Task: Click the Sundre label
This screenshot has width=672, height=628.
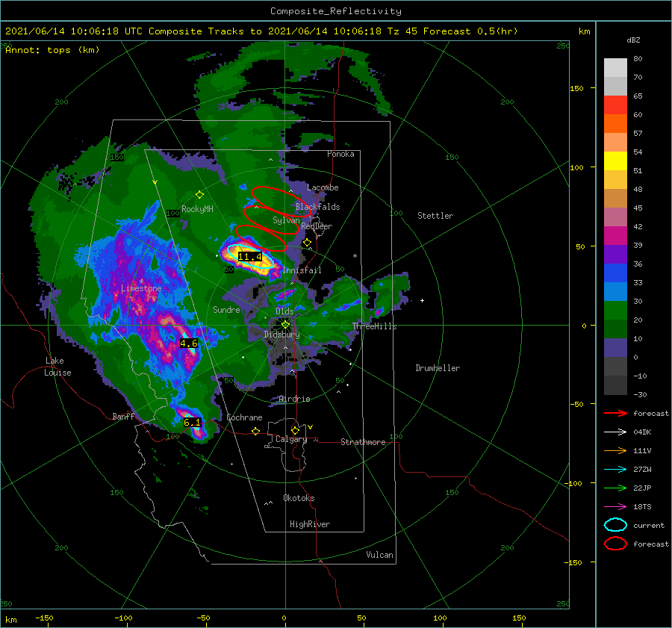Action: point(226,310)
